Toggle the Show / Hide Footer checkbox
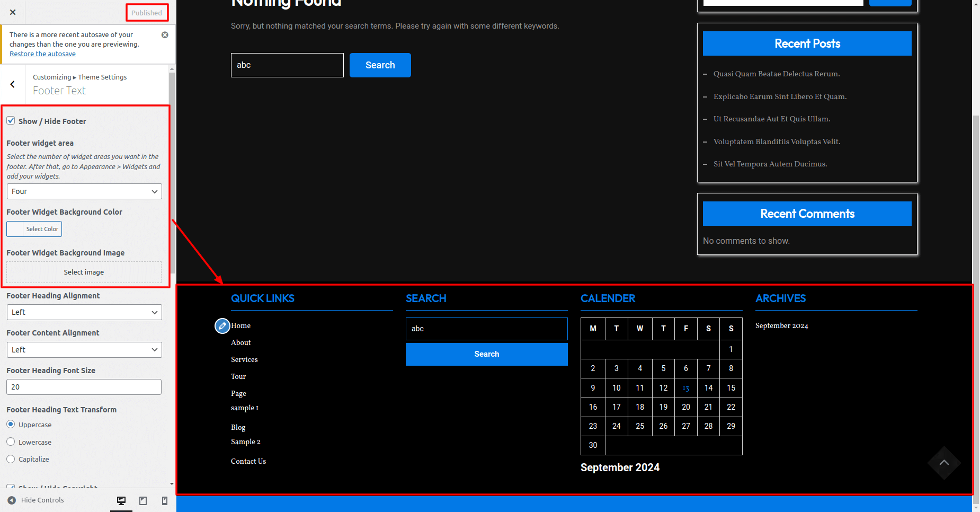This screenshot has width=980, height=512. (x=11, y=121)
